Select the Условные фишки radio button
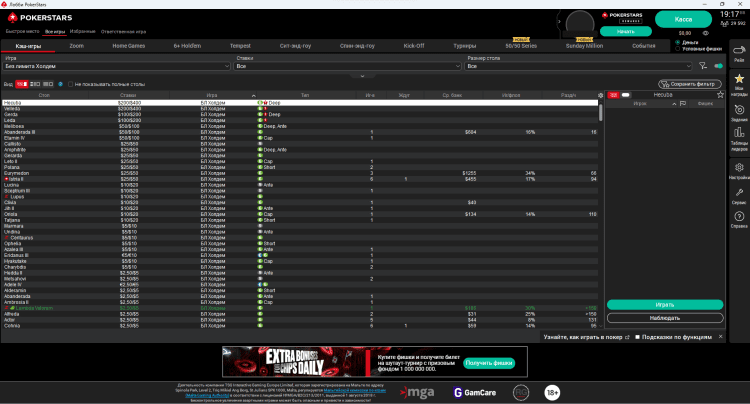Screen dimensions: 750x404 click(x=677, y=49)
